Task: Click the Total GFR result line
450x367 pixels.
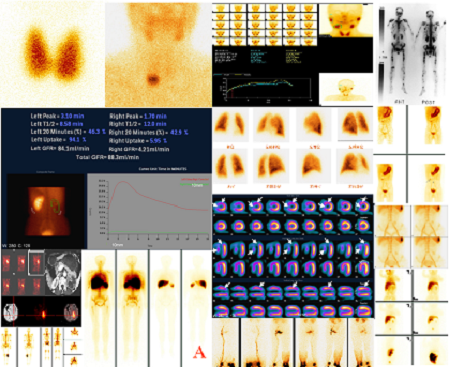Action: tap(107, 157)
